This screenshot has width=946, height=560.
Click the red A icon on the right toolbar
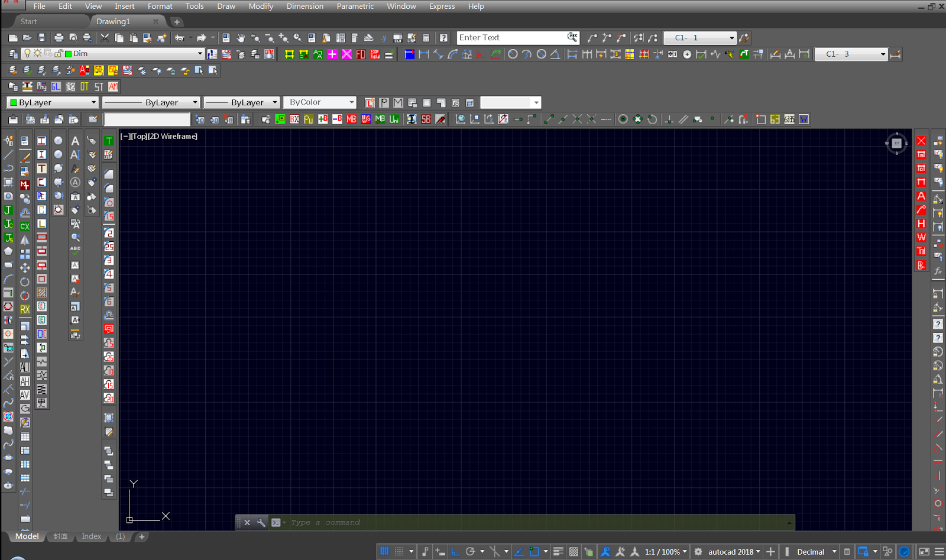[x=921, y=196]
